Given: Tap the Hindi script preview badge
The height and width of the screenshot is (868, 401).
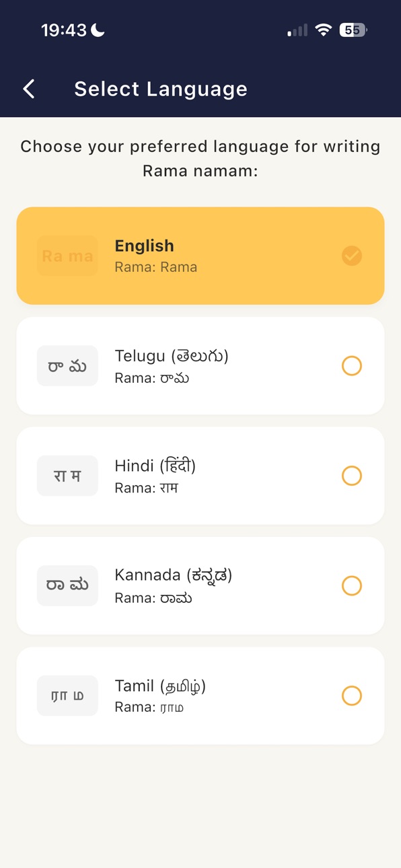Looking at the screenshot, I should coord(67,476).
